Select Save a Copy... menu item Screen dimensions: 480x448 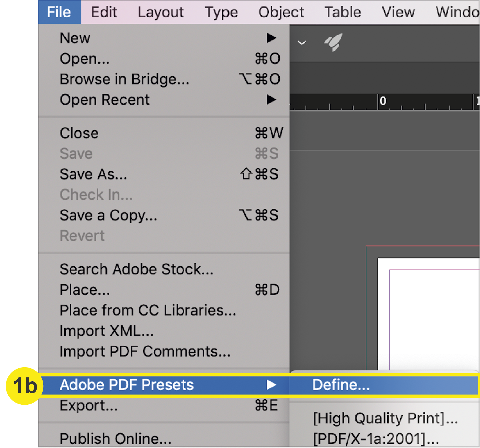click(164, 215)
